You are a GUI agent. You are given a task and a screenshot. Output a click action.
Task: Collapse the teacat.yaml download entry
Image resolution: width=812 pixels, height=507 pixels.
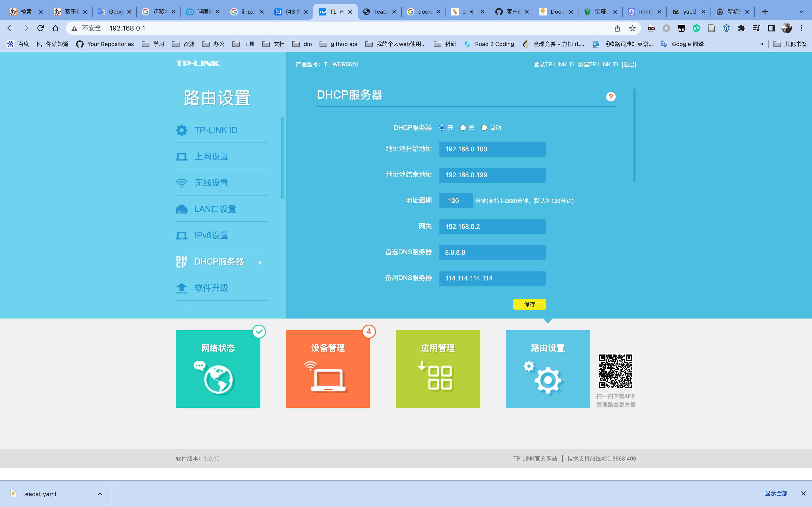pos(100,494)
